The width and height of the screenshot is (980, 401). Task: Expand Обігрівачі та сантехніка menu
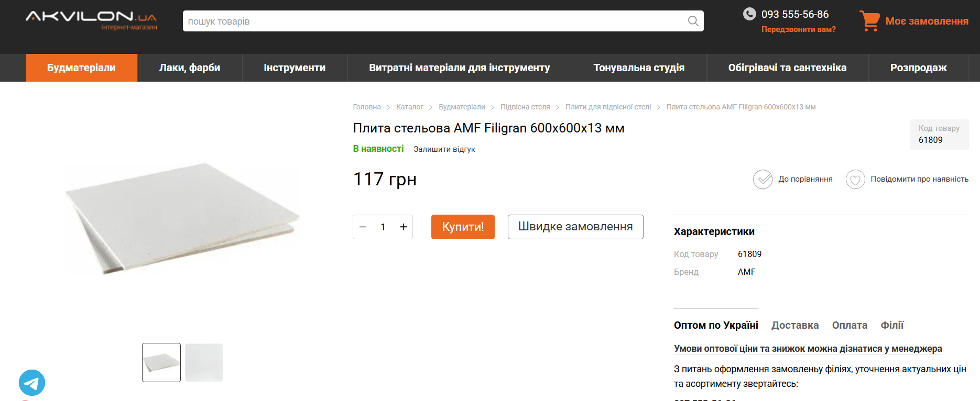(787, 68)
